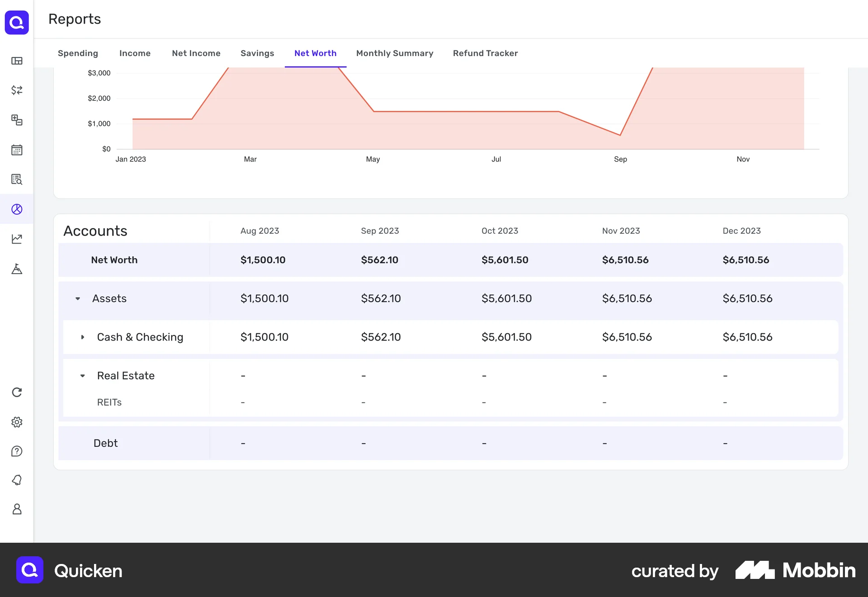
Task: Click the Quicken logo in the top corner
Action: (17, 23)
